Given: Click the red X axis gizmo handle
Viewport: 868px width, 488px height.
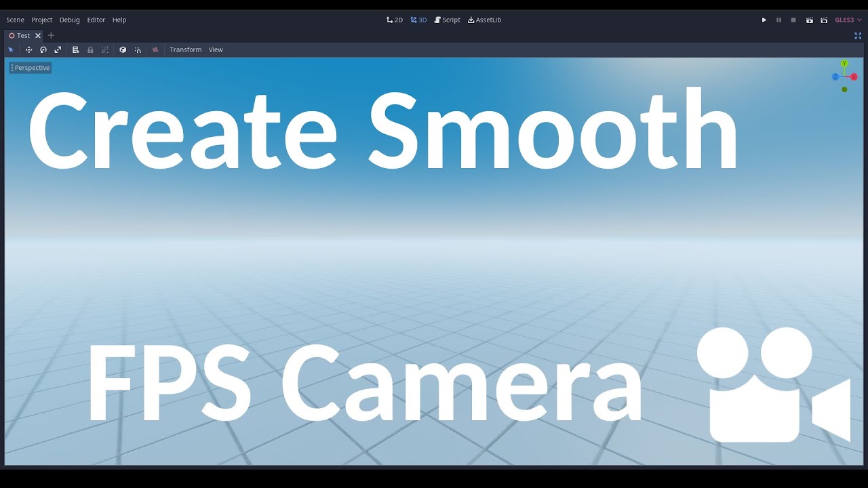Looking at the screenshot, I should coord(854,77).
